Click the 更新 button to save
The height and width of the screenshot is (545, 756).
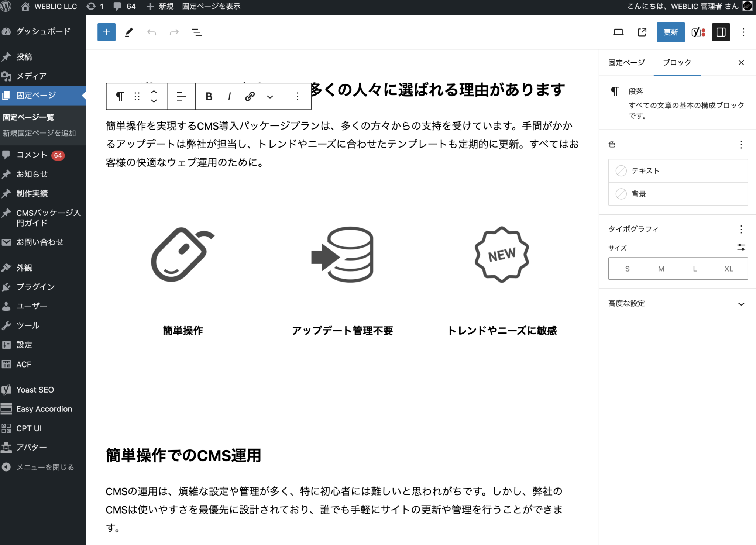[x=670, y=32]
